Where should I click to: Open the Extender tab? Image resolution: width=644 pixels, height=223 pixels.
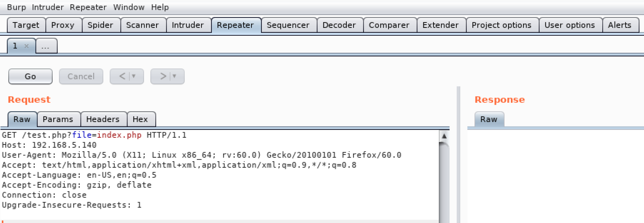tap(440, 25)
